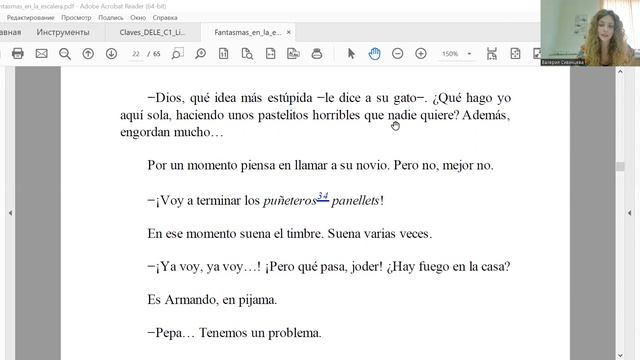
Task: Activate the hand pan tool
Action: (374, 53)
